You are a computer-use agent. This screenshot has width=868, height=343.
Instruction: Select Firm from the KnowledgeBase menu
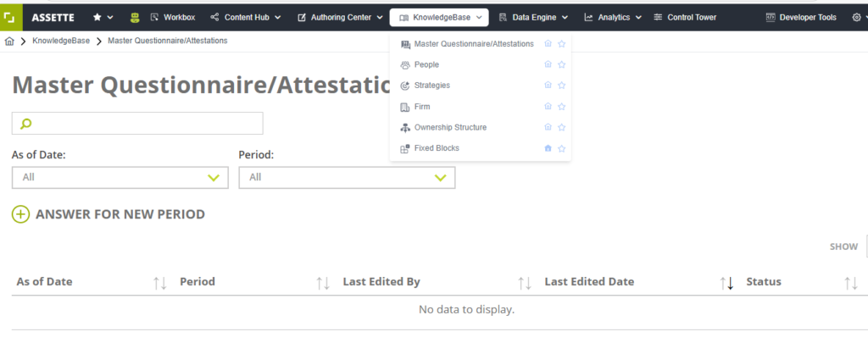point(422,107)
